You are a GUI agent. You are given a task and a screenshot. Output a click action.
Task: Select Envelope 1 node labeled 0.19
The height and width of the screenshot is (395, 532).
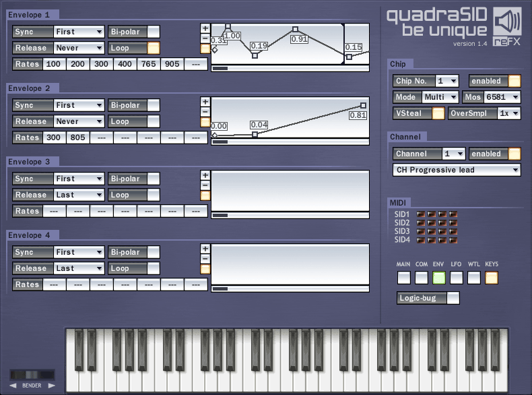coord(255,56)
